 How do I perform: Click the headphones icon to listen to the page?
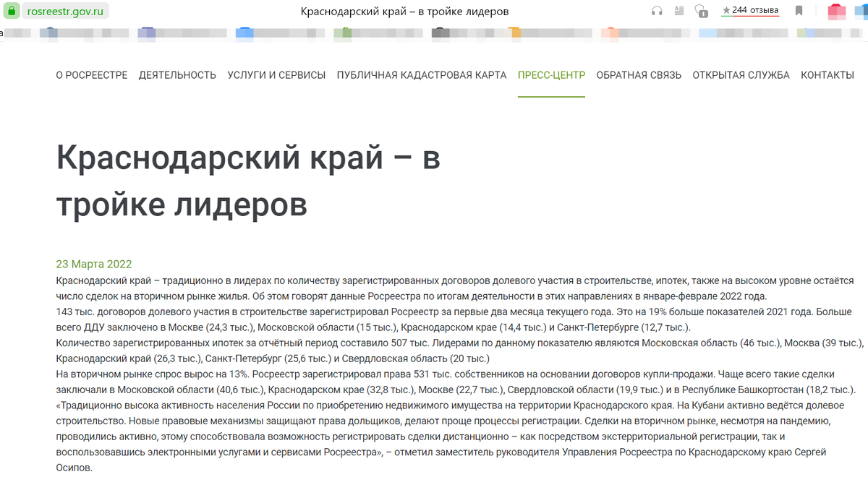pos(656,10)
